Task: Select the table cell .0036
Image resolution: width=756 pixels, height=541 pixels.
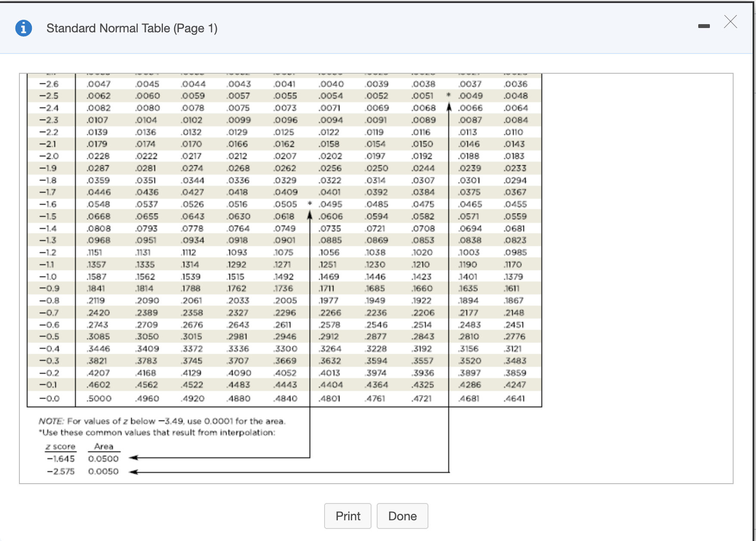Action: 516,84
